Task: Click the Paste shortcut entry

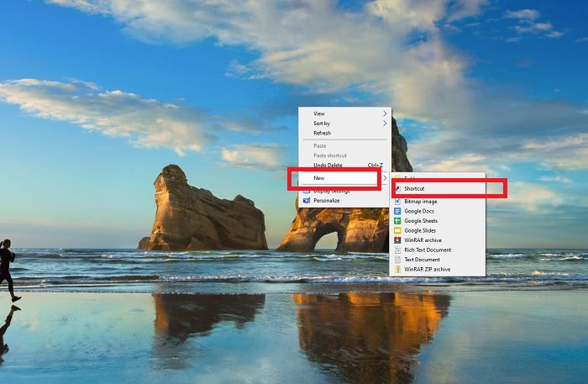Action: 329,155
